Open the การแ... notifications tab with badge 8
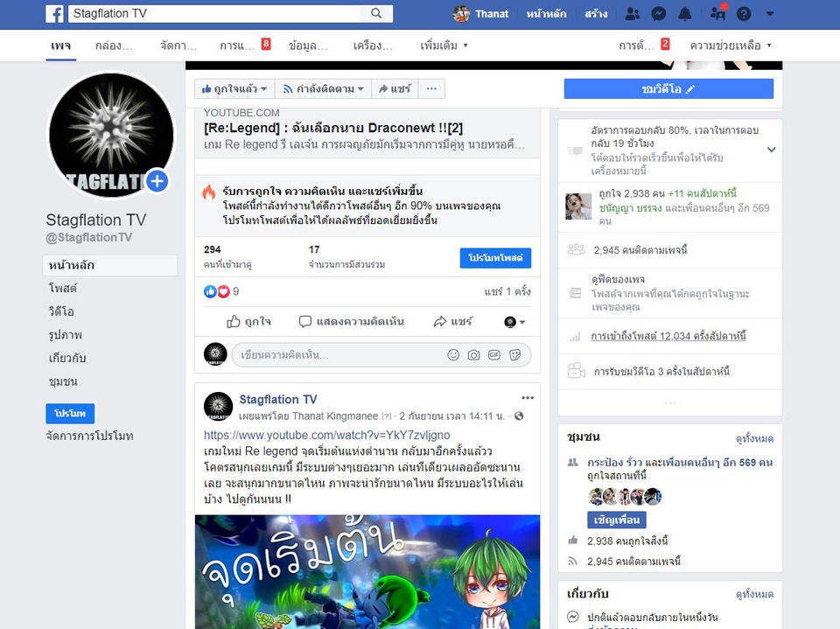Viewport: 840px width, 629px height. pyautogui.click(x=245, y=45)
